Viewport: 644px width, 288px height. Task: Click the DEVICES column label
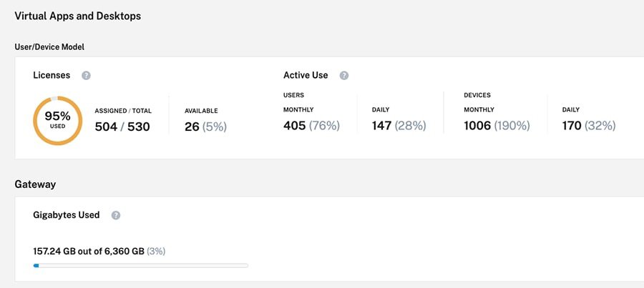tap(477, 95)
